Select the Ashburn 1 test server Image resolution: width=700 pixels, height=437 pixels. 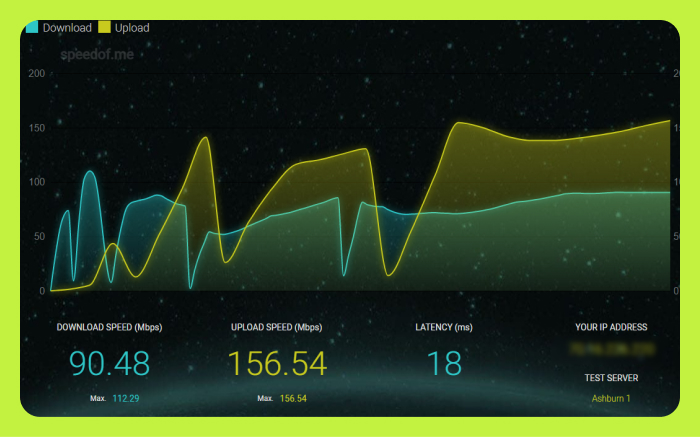point(611,398)
